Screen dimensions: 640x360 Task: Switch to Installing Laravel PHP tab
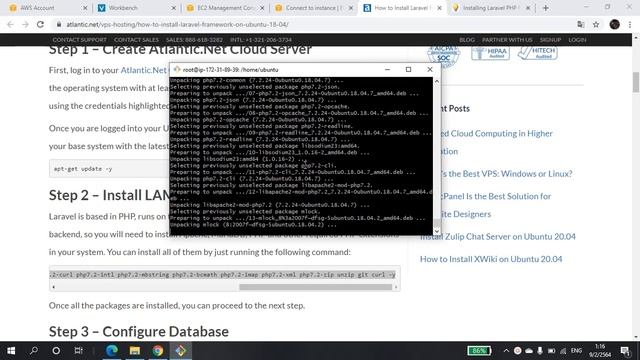click(490, 8)
